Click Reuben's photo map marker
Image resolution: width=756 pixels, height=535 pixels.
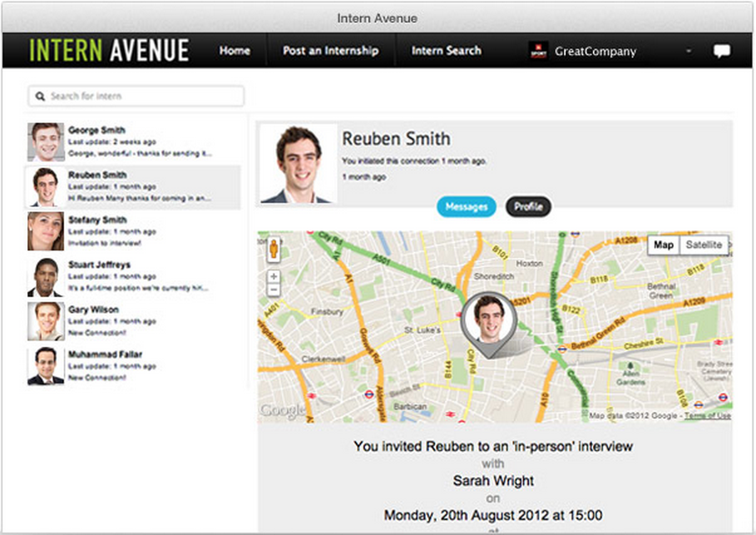(488, 325)
